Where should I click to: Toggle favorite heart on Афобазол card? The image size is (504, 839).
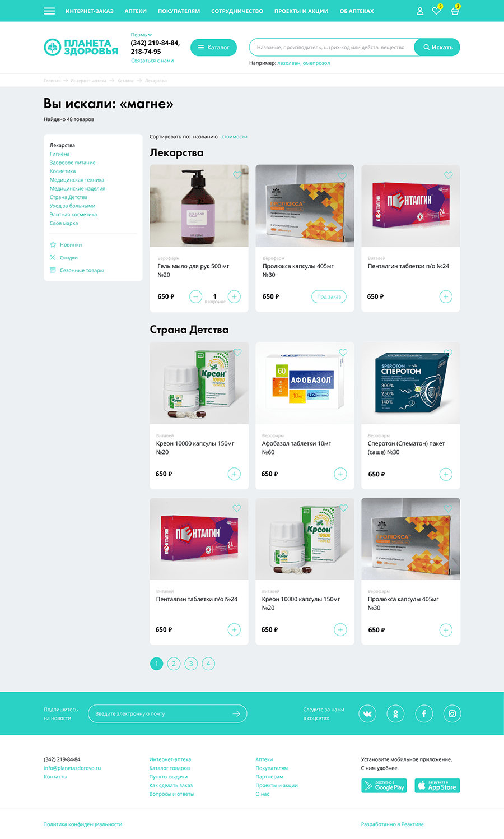coord(343,353)
